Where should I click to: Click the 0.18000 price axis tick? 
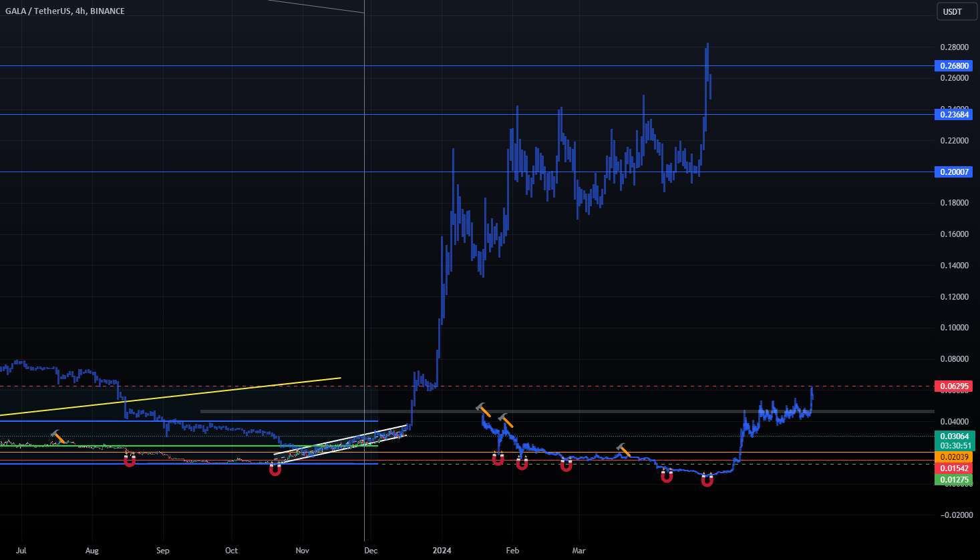point(954,203)
